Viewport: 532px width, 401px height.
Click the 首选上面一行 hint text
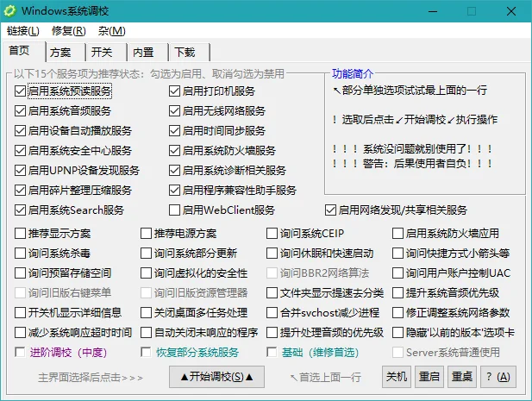[326, 377]
